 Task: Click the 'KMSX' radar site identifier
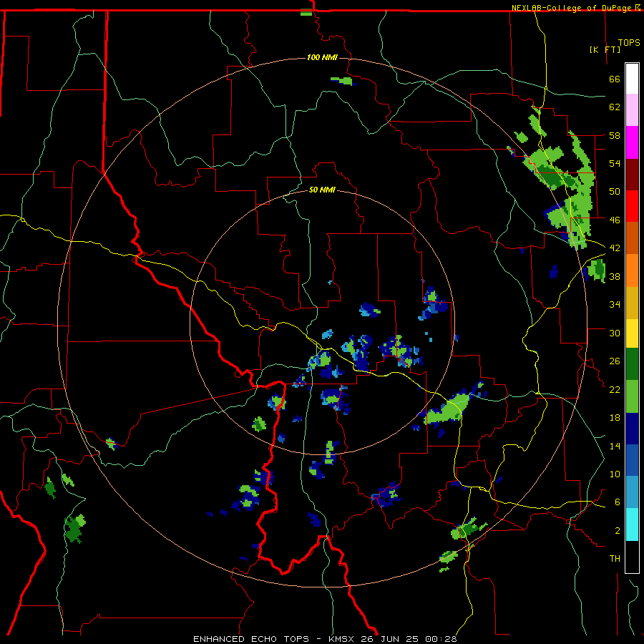341,639
